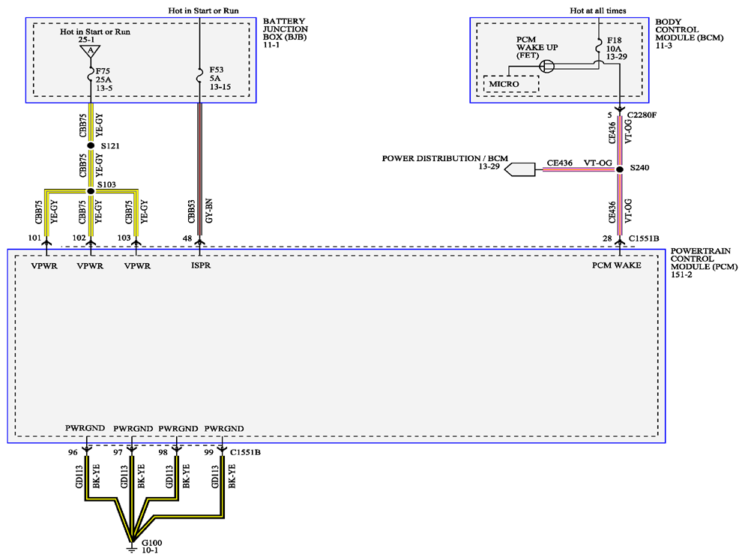
Task: Click the Battery Junction Box (BJB) 11-1 label
Action: (285, 33)
